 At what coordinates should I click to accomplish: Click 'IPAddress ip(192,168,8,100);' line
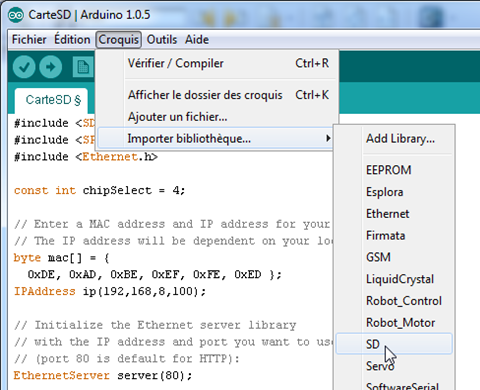[x=110, y=291]
